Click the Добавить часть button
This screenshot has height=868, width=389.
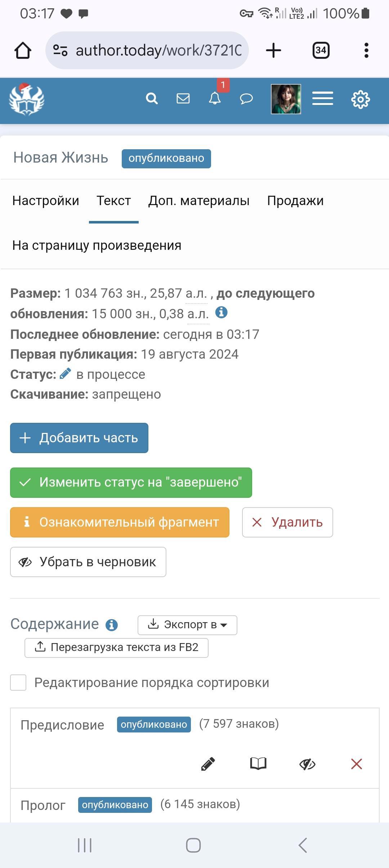pyautogui.click(x=79, y=438)
